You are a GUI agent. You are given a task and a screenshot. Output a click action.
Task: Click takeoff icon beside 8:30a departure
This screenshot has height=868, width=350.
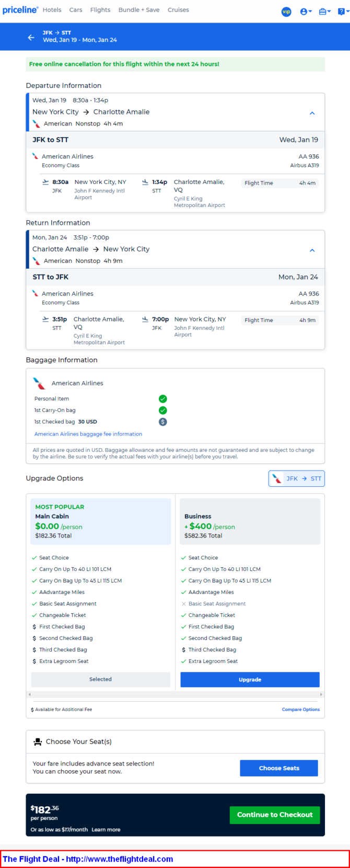pos(45,182)
